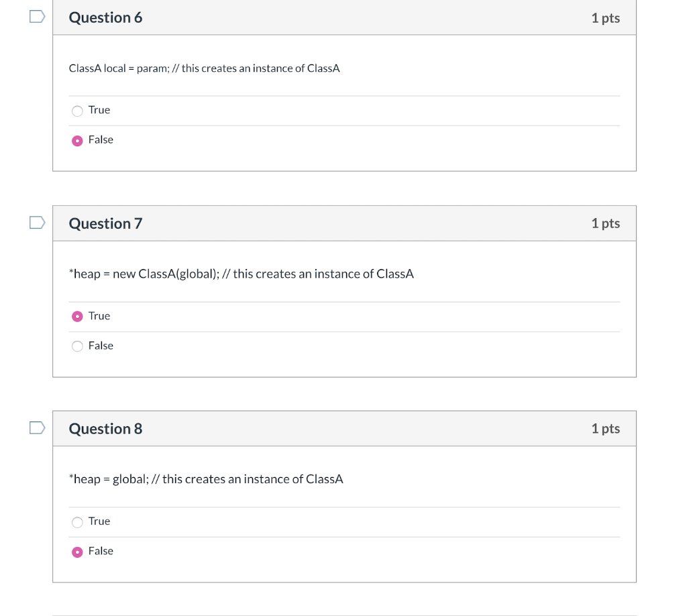Flag Question 8 for review

(x=37, y=427)
